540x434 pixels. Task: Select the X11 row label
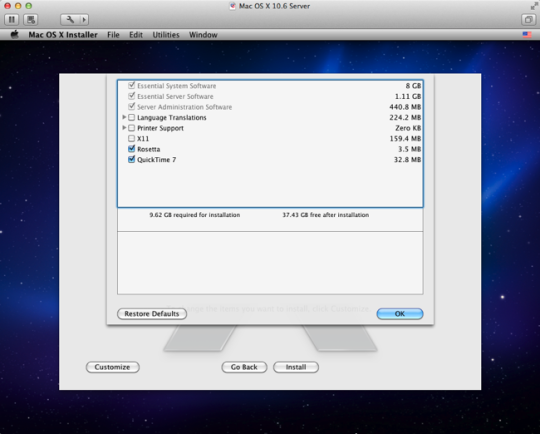(143, 139)
